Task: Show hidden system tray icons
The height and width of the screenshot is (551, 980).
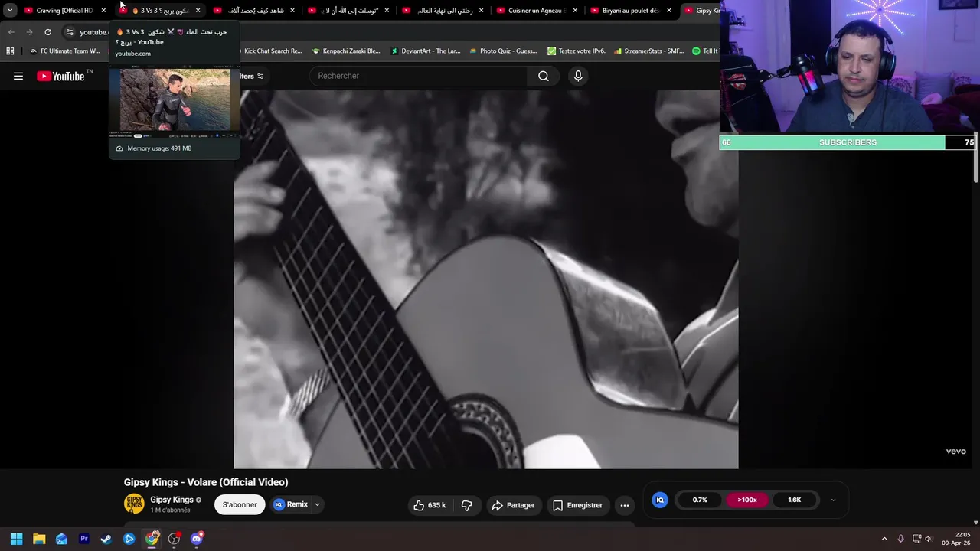Action: point(884,539)
